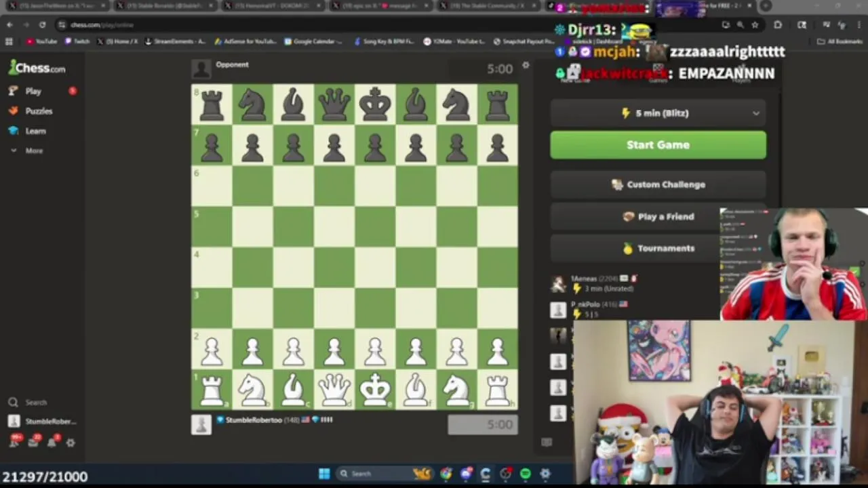868x488 pixels.
Task: Open the blue gear app on the taskbar
Action: pos(545,474)
